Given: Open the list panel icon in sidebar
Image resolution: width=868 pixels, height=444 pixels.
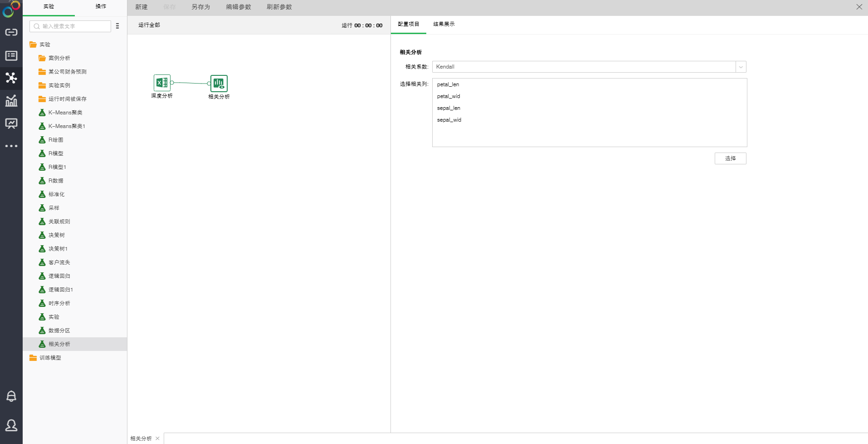Looking at the screenshot, I should [11, 55].
